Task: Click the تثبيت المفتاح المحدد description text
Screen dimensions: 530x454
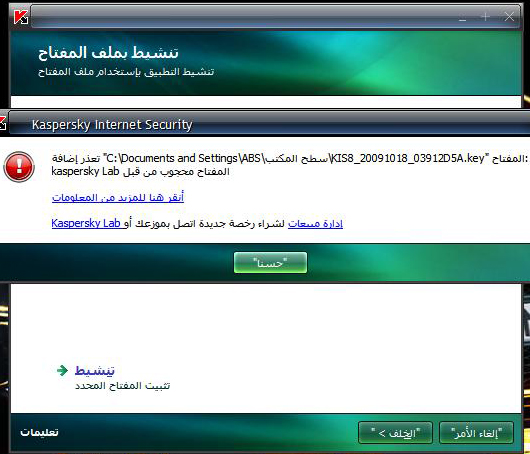Action: (122, 386)
